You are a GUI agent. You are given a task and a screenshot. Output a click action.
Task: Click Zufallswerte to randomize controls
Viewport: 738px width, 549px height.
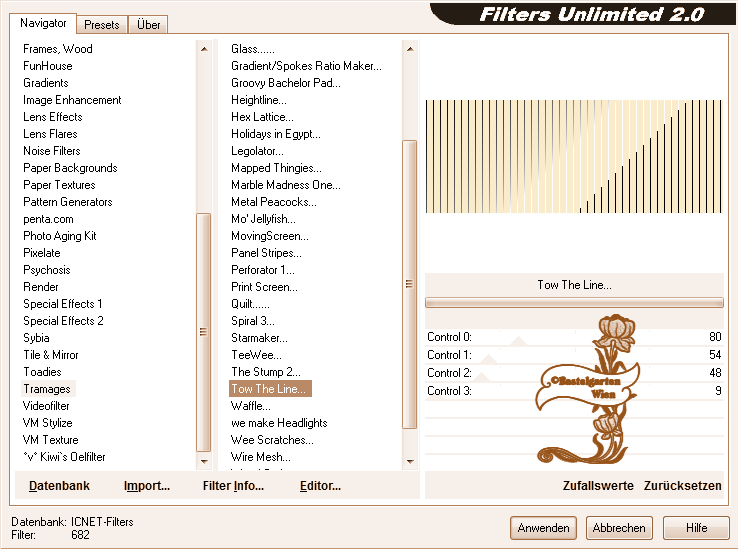[x=598, y=485]
